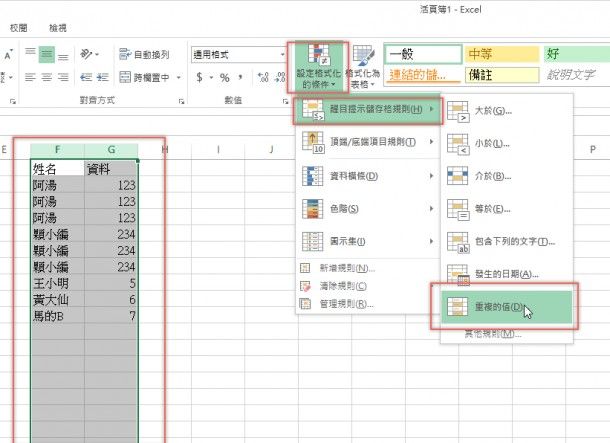
Task: Center text horizontally icon
Action: point(47,77)
